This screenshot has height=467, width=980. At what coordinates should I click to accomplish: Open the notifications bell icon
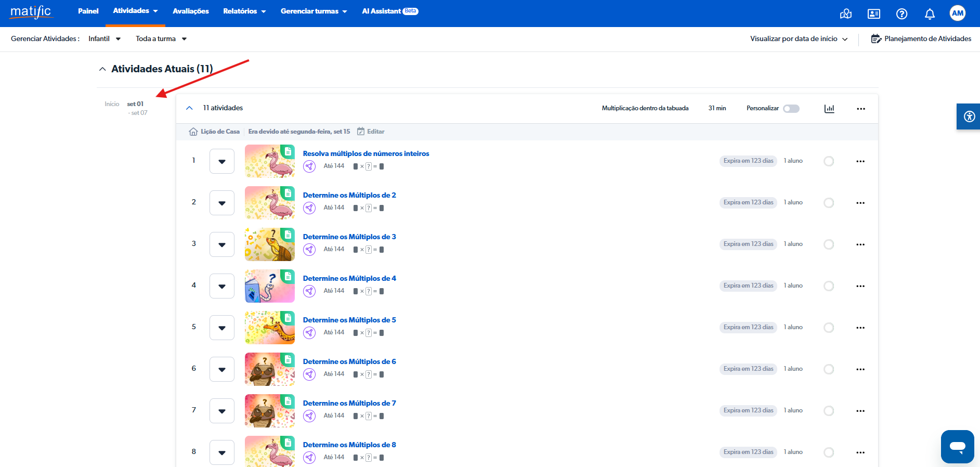[x=930, y=14]
